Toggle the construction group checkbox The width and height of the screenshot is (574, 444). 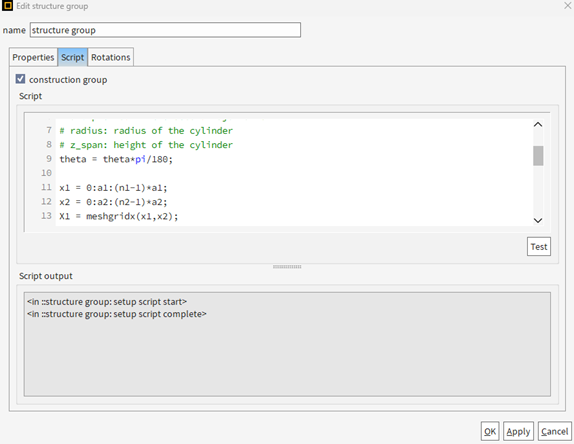[20, 79]
